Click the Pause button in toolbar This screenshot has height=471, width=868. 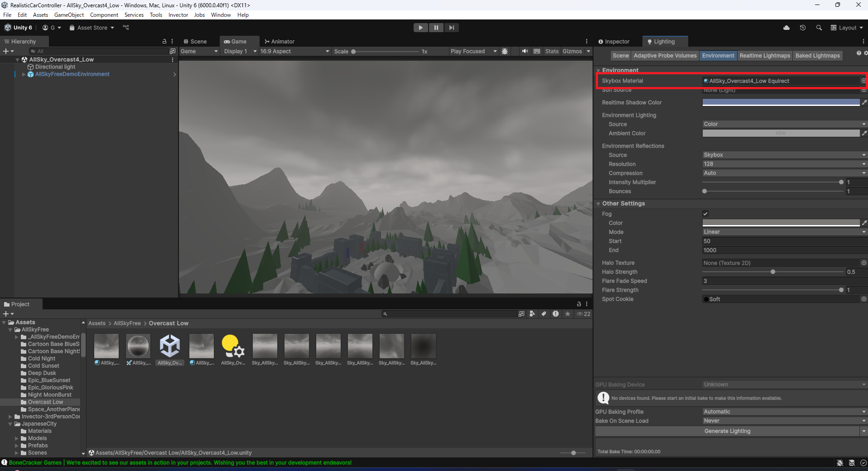436,28
